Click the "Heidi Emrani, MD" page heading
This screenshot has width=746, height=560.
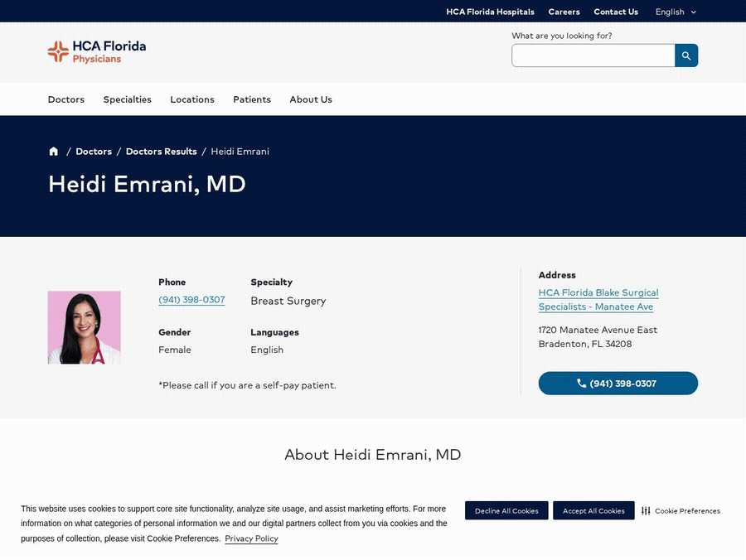pyautogui.click(x=147, y=184)
